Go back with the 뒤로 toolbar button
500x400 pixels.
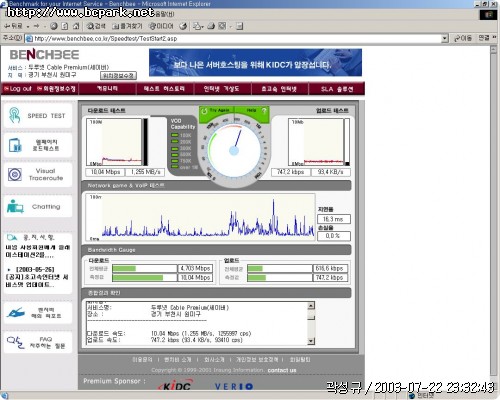[13, 26]
